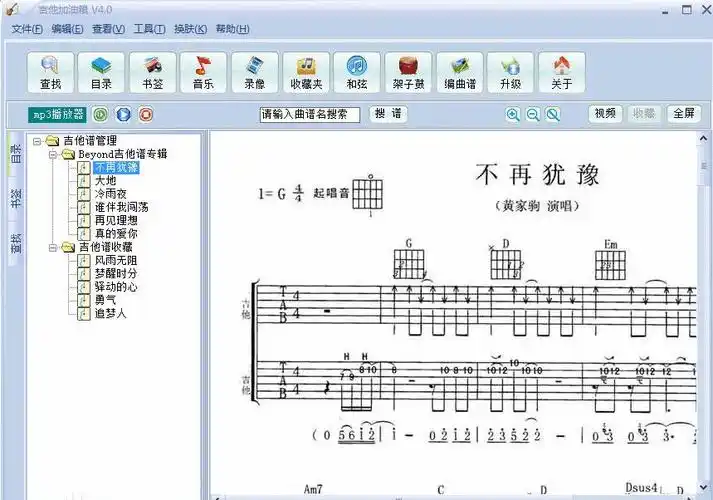The image size is (713, 500).
Task: Collapse the Beyond吉他谱专辑 folder node
Action: (x=53, y=155)
